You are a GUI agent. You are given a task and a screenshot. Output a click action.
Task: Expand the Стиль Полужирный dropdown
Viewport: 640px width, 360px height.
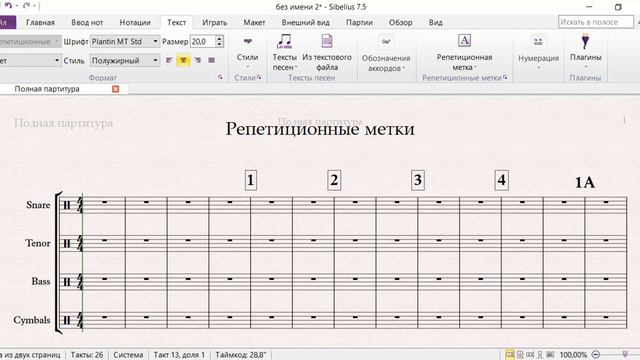[x=155, y=60]
